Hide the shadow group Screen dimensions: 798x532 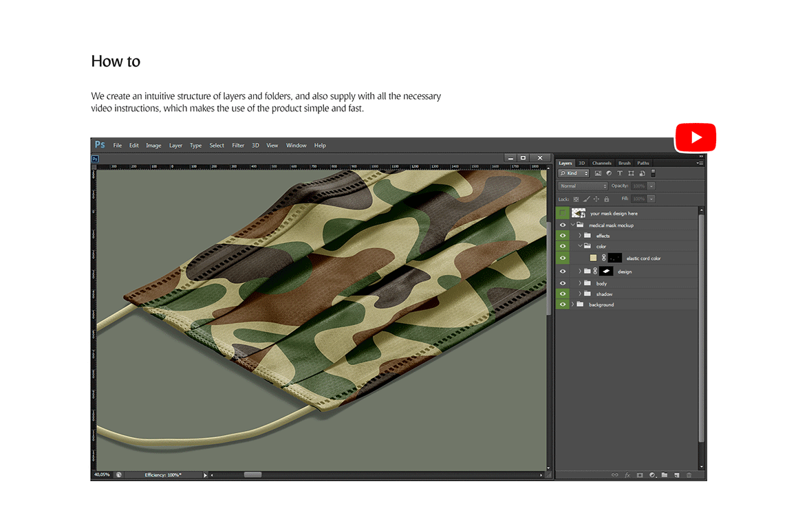click(x=562, y=294)
